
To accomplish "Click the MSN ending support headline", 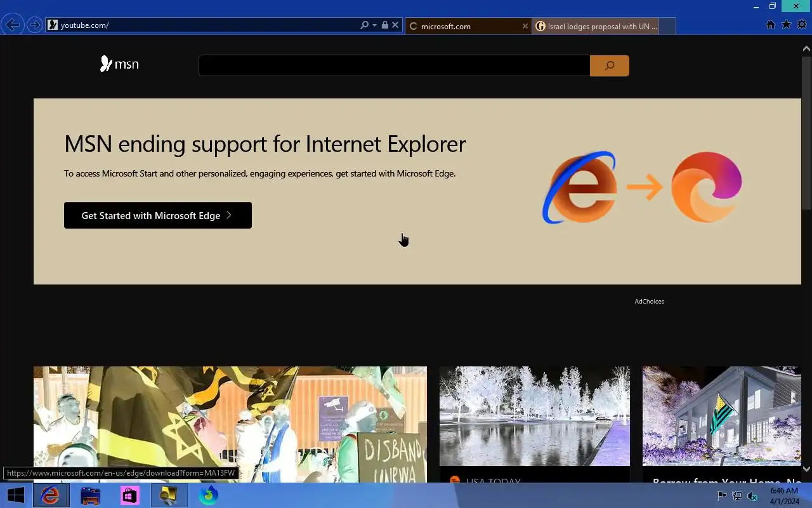I will (x=265, y=144).
